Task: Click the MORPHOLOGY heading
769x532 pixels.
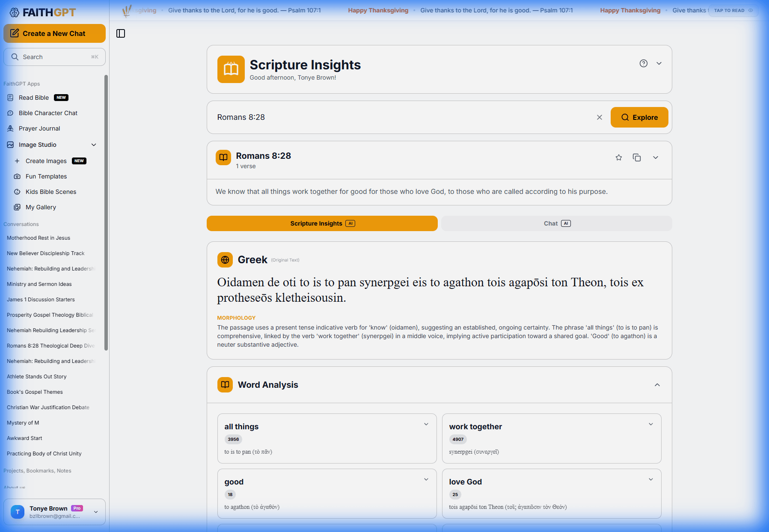Action: pos(236,318)
